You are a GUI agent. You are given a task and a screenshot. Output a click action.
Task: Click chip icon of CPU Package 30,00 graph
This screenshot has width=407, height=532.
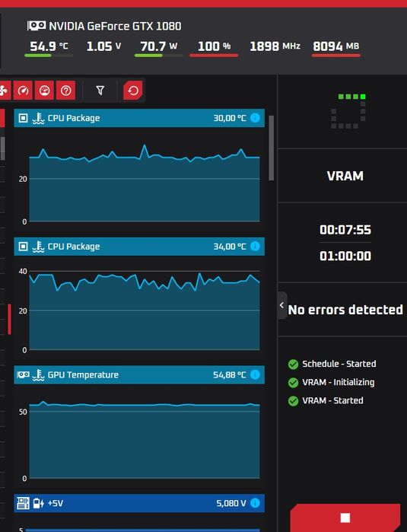(x=23, y=118)
